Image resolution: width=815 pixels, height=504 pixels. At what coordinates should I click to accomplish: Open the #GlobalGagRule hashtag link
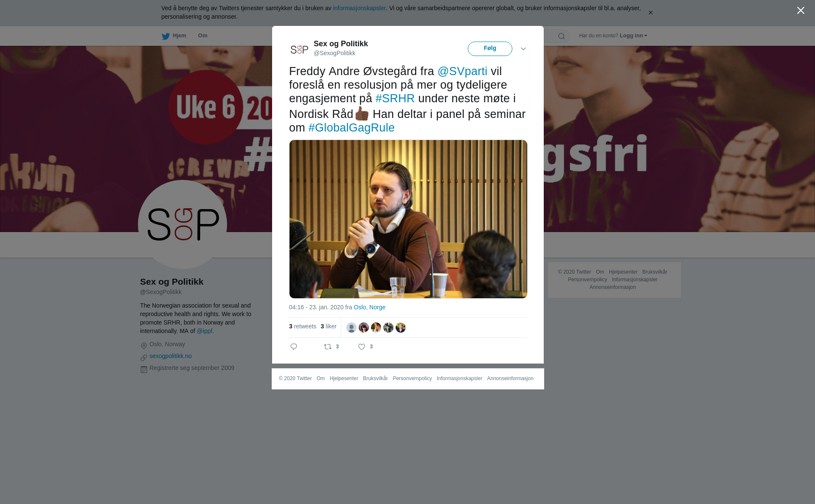point(351,128)
